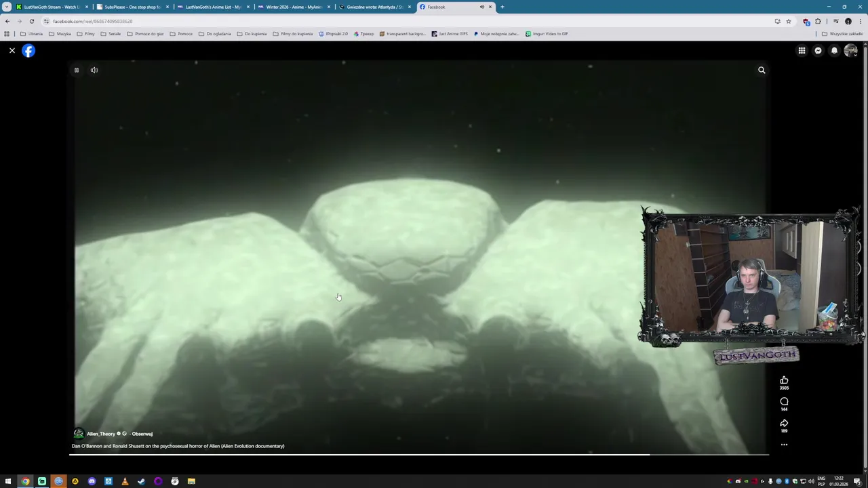Open Alien_Theory profile avatar

coord(79,434)
